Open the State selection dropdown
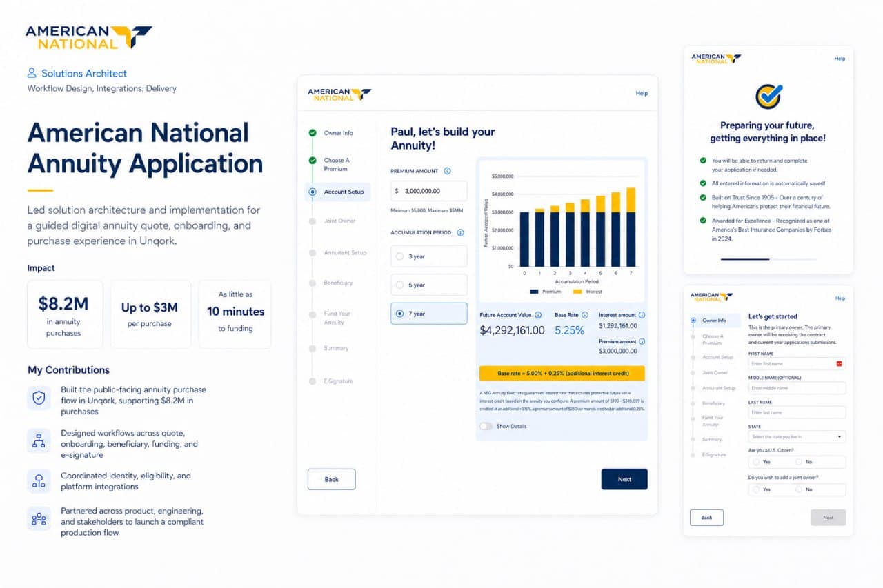Screen dimensions: 883x588 (x=797, y=436)
